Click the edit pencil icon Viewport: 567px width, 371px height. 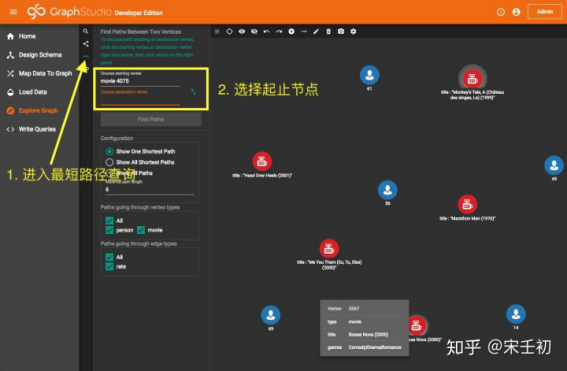(316, 31)
